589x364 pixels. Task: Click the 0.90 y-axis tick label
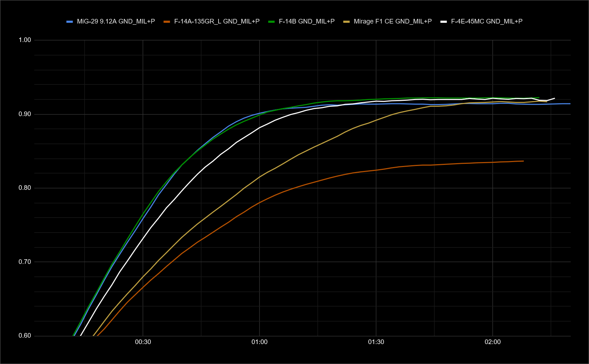(25, 114)
